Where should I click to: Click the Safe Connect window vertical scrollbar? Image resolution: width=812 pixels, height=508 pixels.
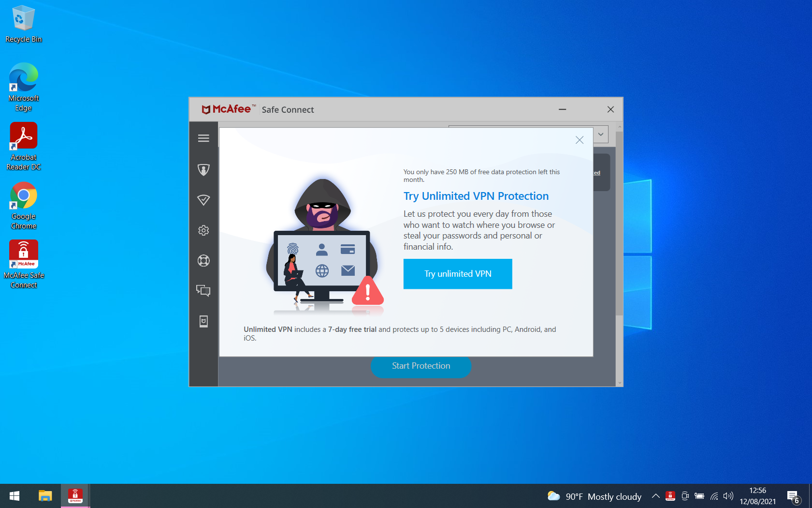[619, 224]
